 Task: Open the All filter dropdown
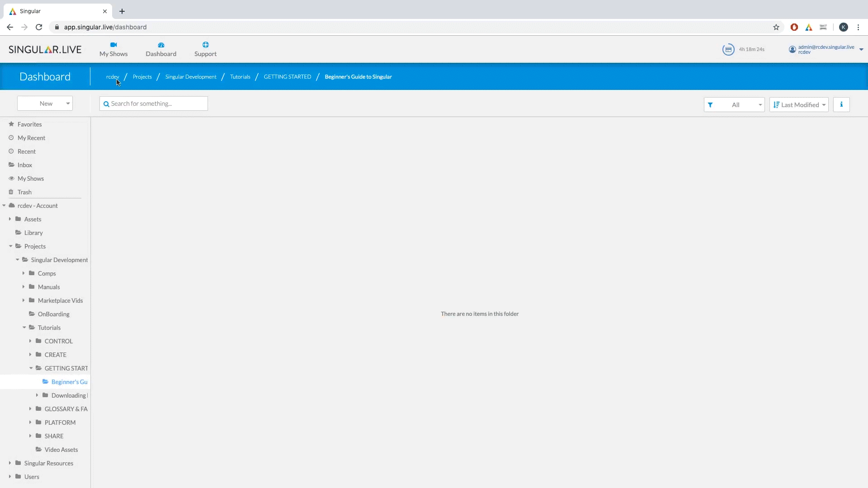(x=734, y=105)
